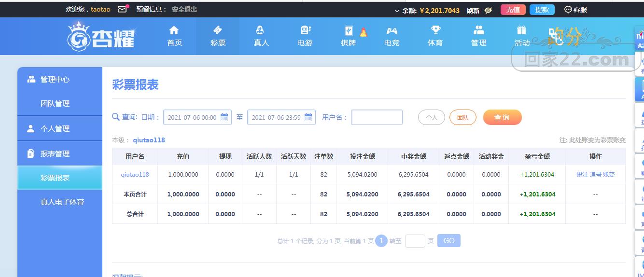
Task: Click the 用户名 column header
Action: click(x=135, y=156)
